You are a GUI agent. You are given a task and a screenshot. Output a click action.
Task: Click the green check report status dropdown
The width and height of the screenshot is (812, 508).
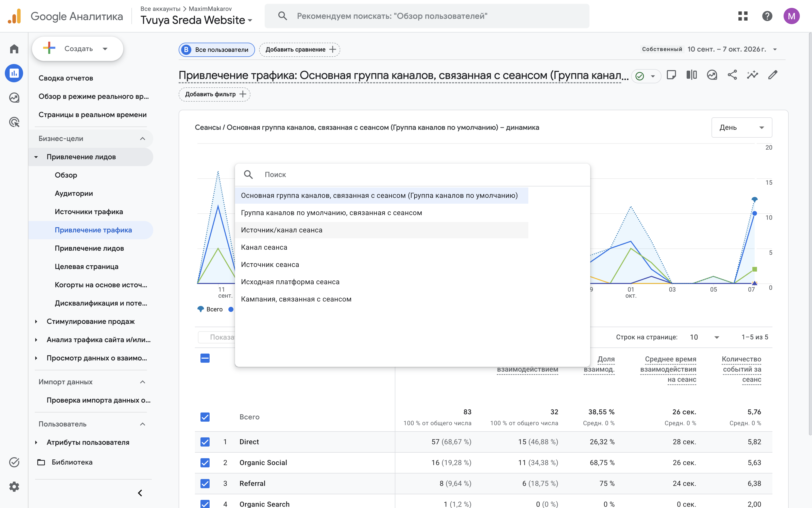646,76
